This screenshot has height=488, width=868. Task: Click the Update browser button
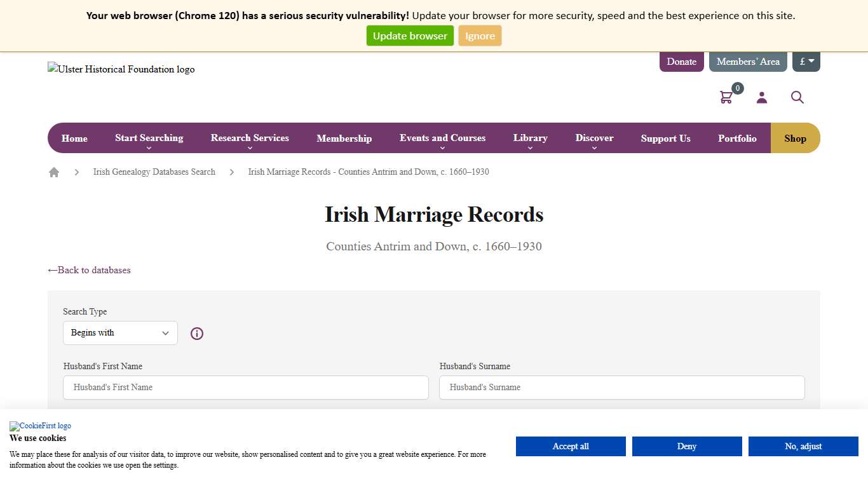410,36
